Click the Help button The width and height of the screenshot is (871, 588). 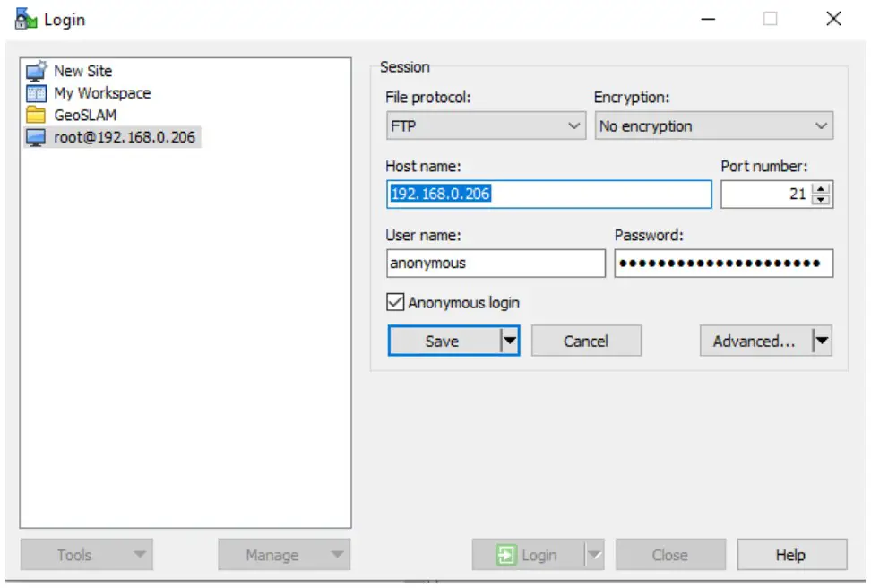click(x=791, y=555)
